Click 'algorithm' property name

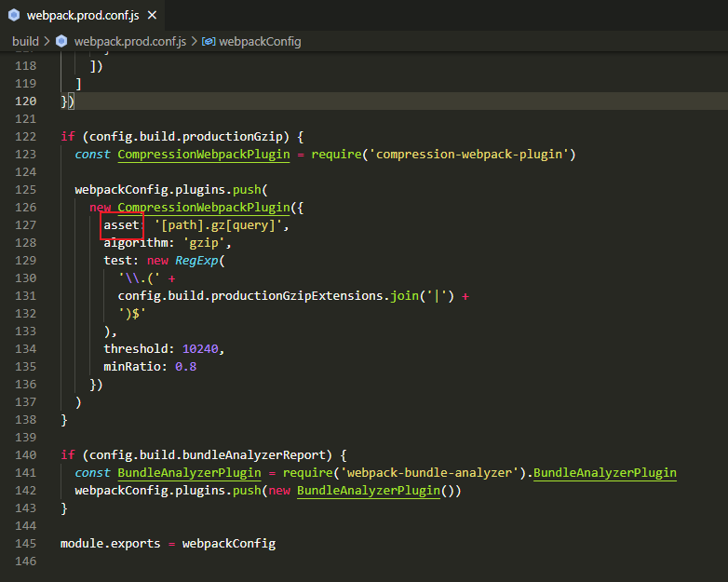tap(135, 243)
